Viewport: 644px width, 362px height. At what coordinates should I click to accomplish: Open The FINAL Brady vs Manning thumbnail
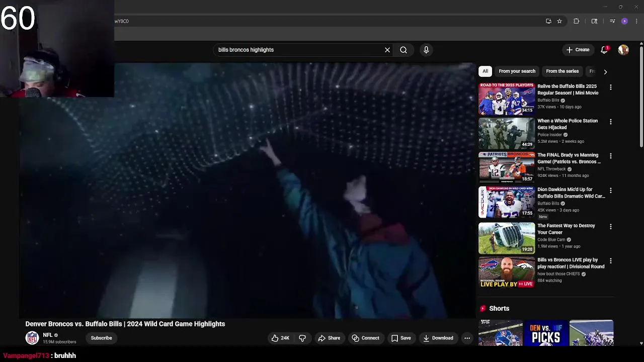click(x=507, y=167)
